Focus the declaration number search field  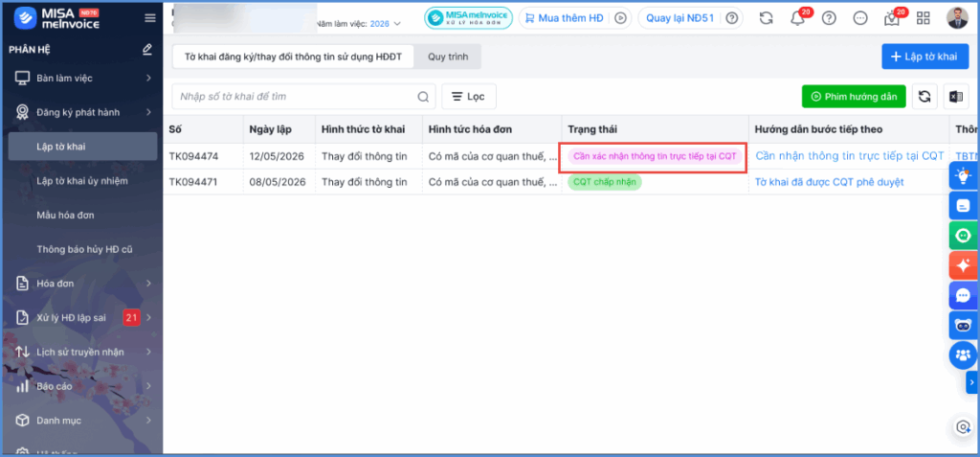303,97
